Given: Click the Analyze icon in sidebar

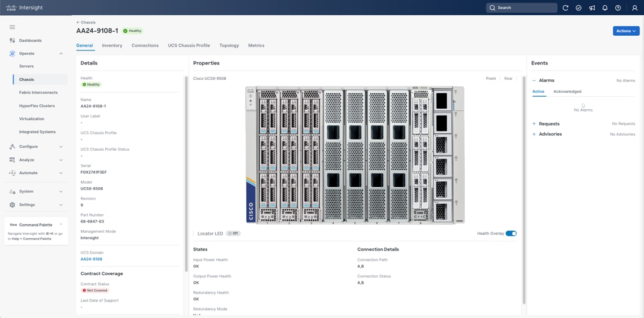Looking at the screenshot, I should 12,160.
